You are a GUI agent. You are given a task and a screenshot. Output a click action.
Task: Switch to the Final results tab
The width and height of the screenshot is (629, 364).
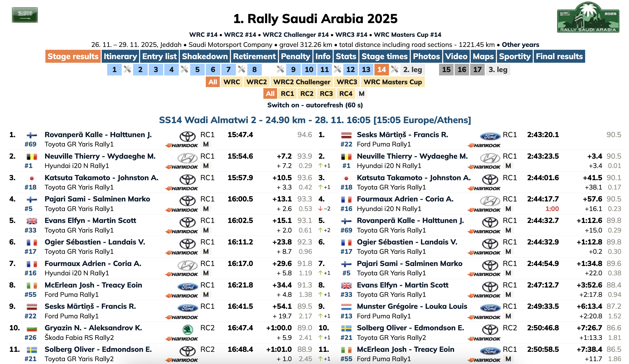click(x=559, y=56)
